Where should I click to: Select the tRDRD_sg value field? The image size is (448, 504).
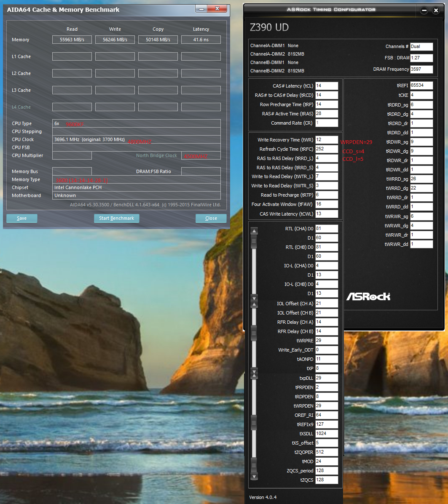(421, 105)
